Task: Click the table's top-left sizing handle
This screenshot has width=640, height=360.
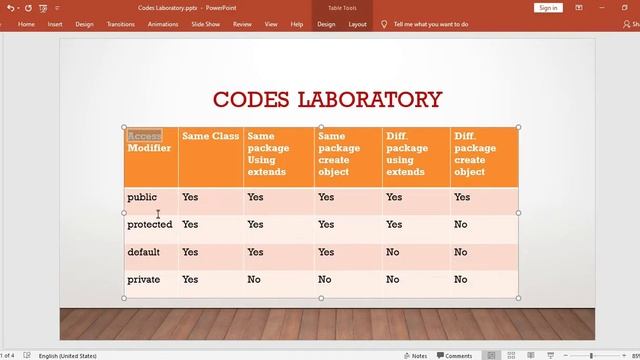Action: tap(124, 127)
